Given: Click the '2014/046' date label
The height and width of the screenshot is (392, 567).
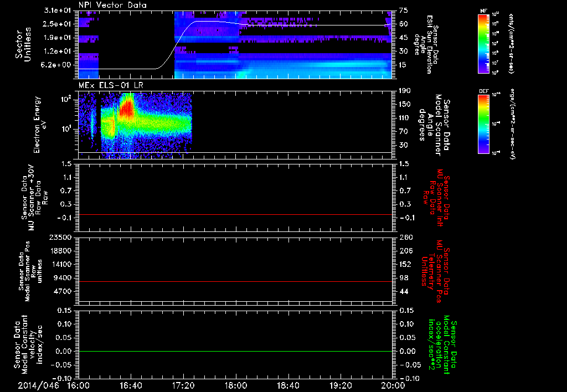Looking at the screenshot, I should (x=39, y=386).
